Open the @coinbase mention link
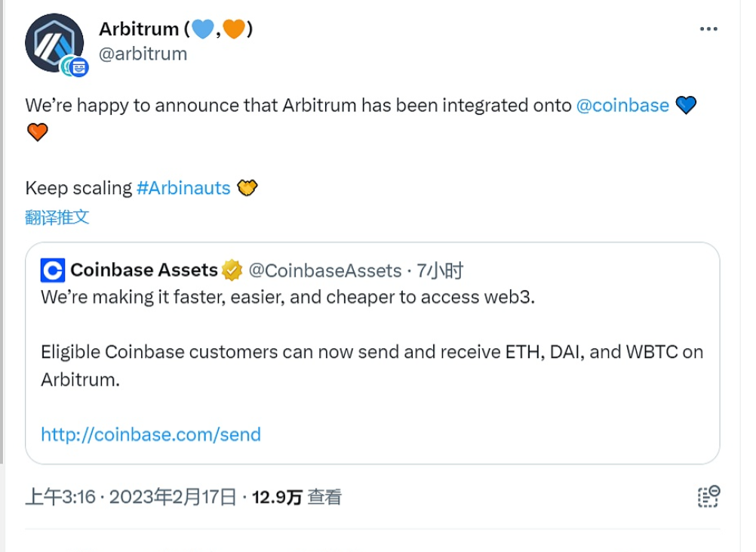 (622, 105)
